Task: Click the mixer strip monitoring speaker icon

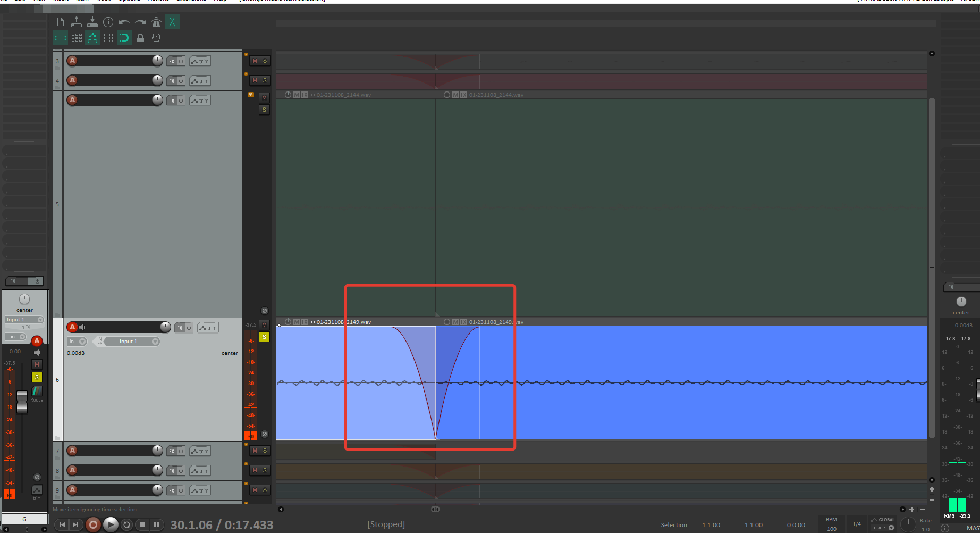Action: point(37,353)
